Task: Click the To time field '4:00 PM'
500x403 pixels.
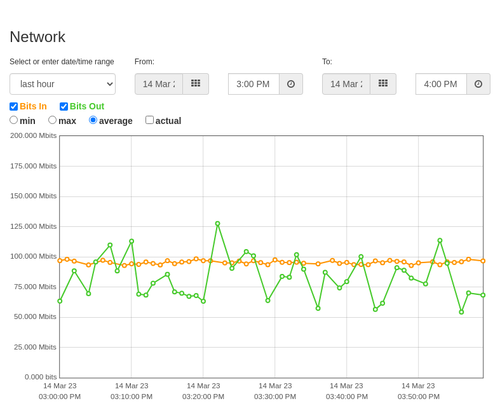Action: (441, 84)
